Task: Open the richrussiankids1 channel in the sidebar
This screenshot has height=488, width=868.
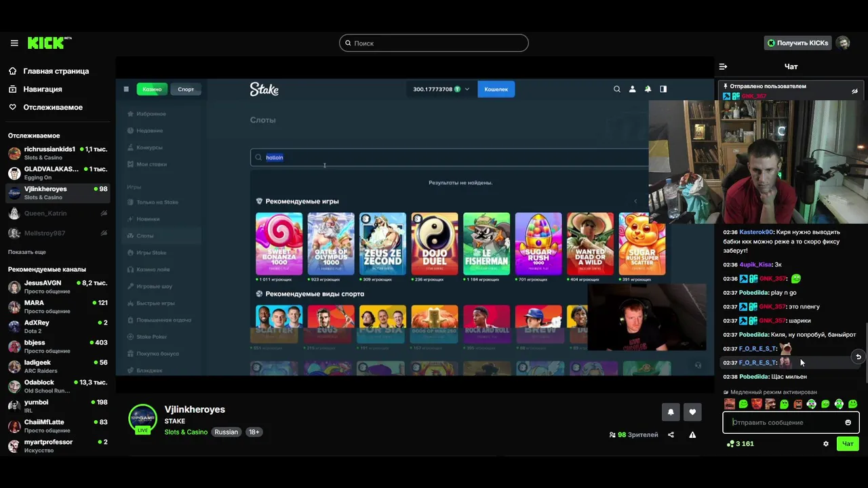Action: click(58, 152)
